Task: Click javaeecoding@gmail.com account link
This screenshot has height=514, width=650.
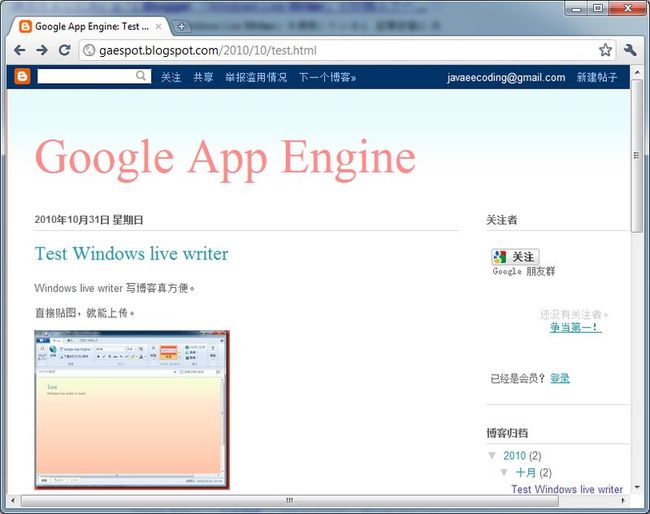Action: (506, 78)
